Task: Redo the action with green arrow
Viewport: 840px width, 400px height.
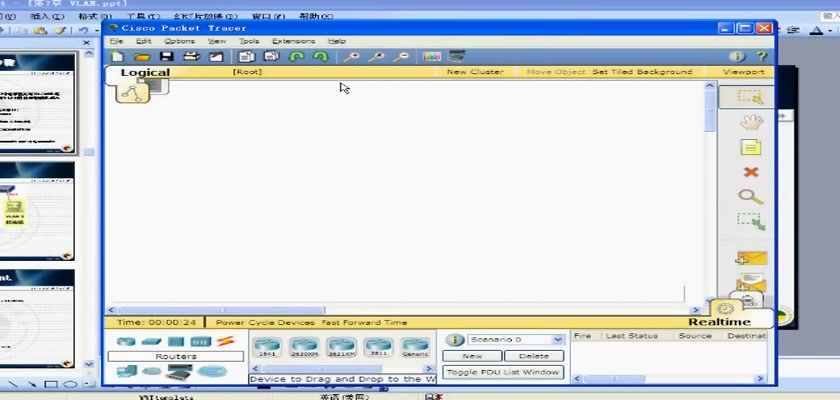Action: pyautogui.click(x=320, y=56)
